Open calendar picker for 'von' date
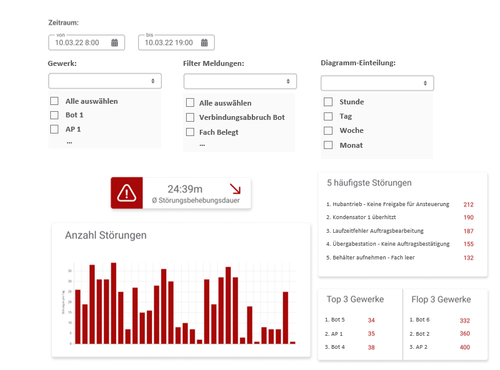Viewport: 500px width, 370px height. 114,43
